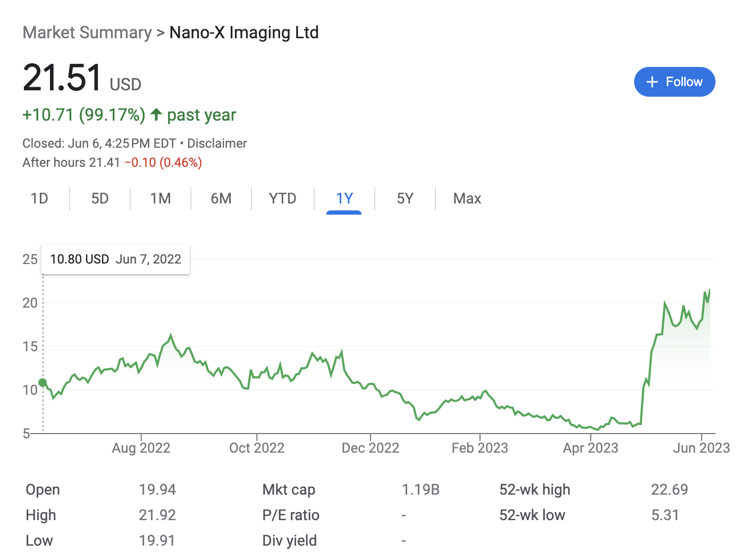
Task: Click the 52-wk low label
Action: 532,515
